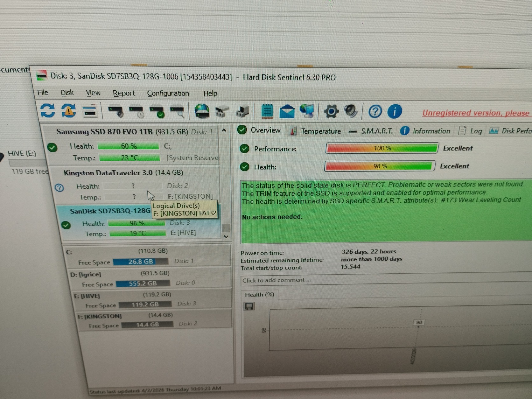532x399 pixels.
Task: Click the E: 119.2 GB free space bar
Action: 145,304
